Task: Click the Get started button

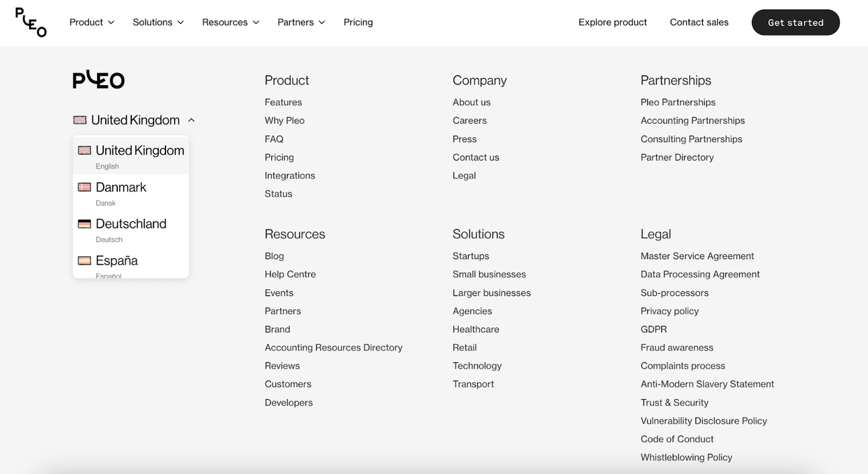Action: [x=795, y=22]
